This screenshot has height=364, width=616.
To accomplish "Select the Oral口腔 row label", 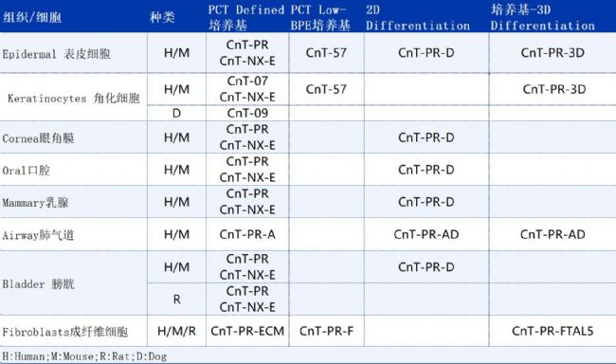I will pyautogui.click(x=27, y=171).
